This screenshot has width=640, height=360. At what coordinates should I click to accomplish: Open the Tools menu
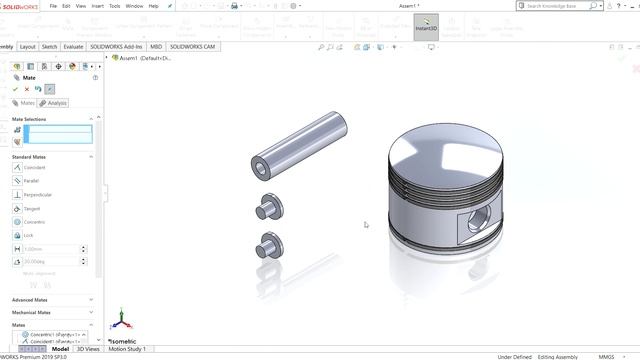pyautogui.click(x=115, y=6)
